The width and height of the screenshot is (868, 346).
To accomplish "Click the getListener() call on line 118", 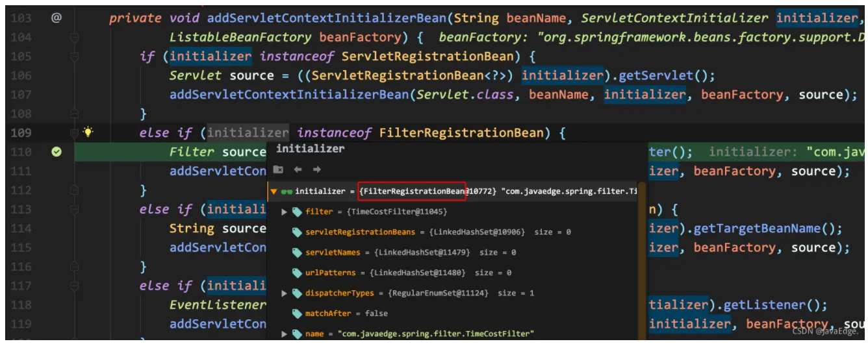I will pyautogui.click(x=770, y=304).
